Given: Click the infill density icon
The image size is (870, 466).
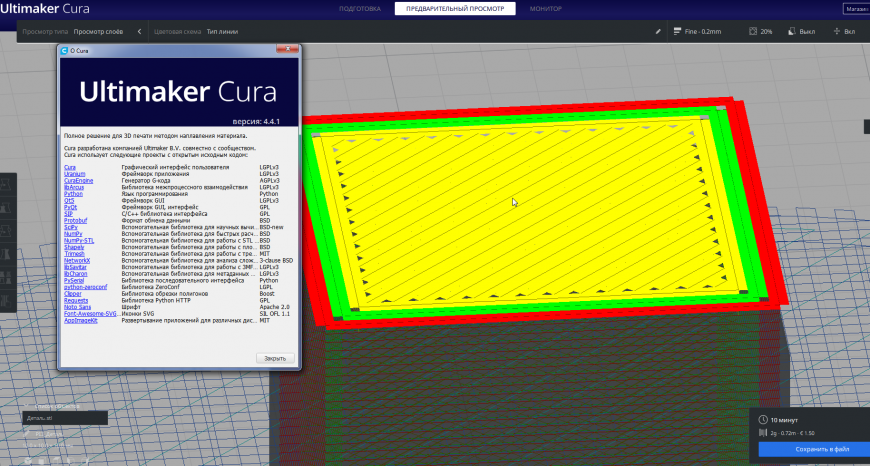Looking at the screenshot, I should tap(753, 32).
